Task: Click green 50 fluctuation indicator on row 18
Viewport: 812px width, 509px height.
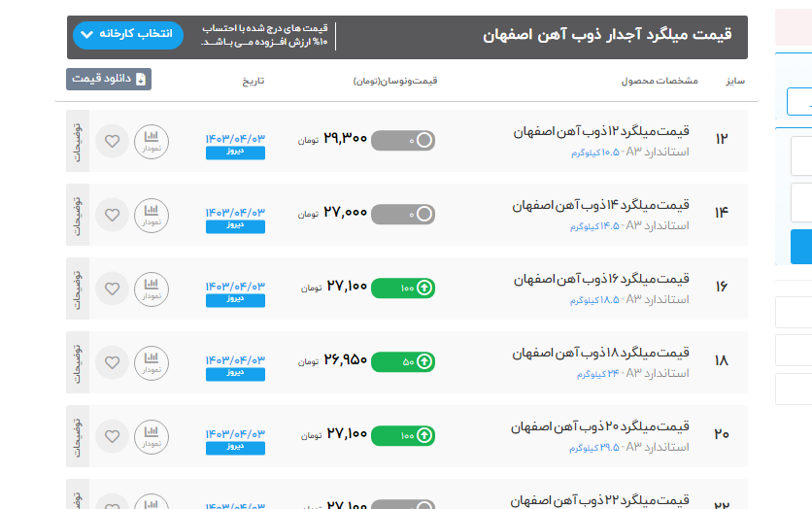Action: click(x=403, y=361)
